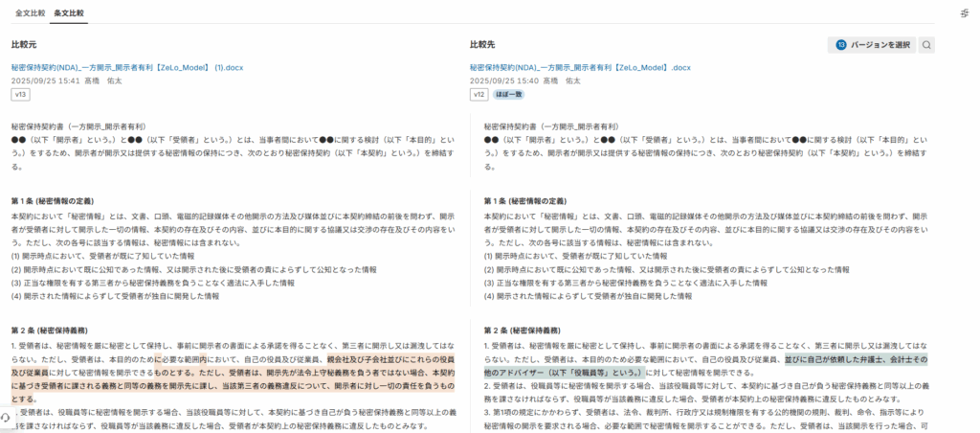Image resolution: width=980 pixels, height=433 pixels.
Task: Click the v12 version badge
Action: (x=479, y=95)
